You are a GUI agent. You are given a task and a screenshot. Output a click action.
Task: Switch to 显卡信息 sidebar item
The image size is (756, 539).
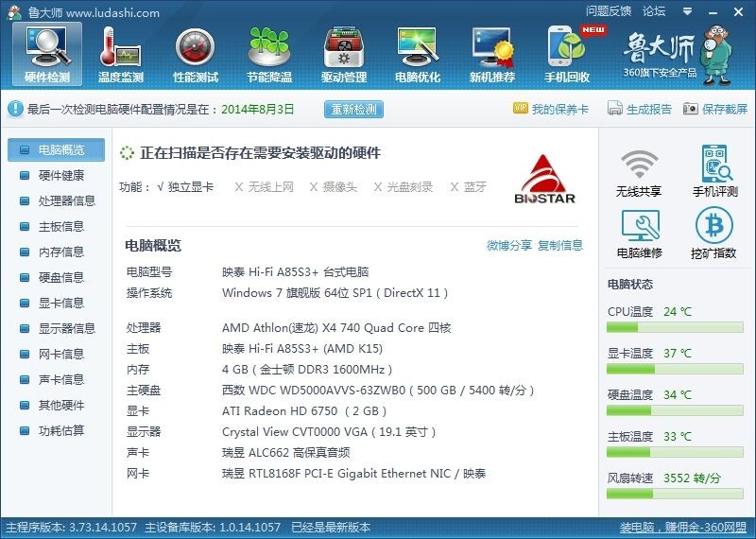60,303
